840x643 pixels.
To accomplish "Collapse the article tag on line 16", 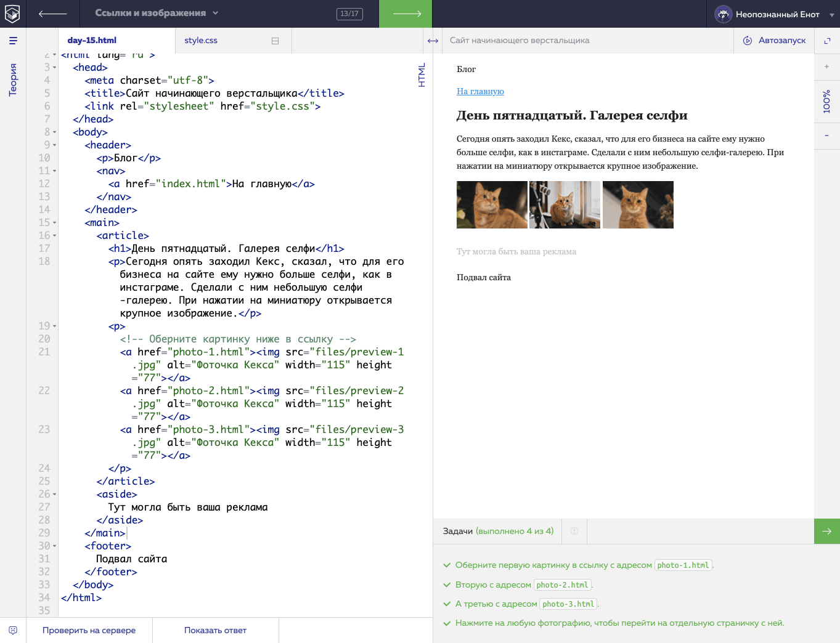I will click(55, 236).
